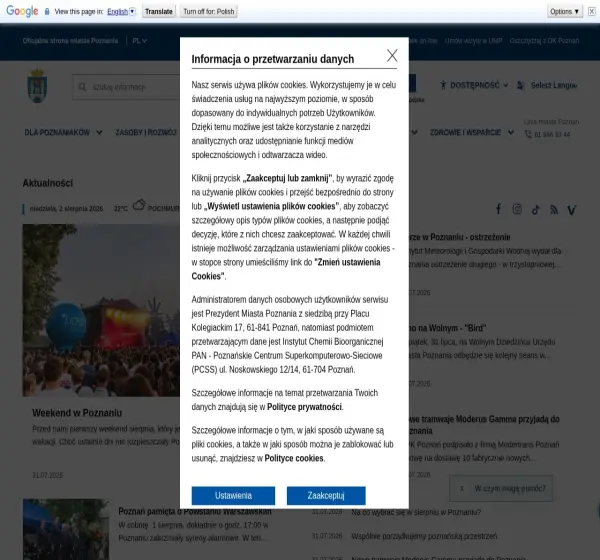Close the cookie dialog with the X
The image size is (600, 560).
click(392, 56)
